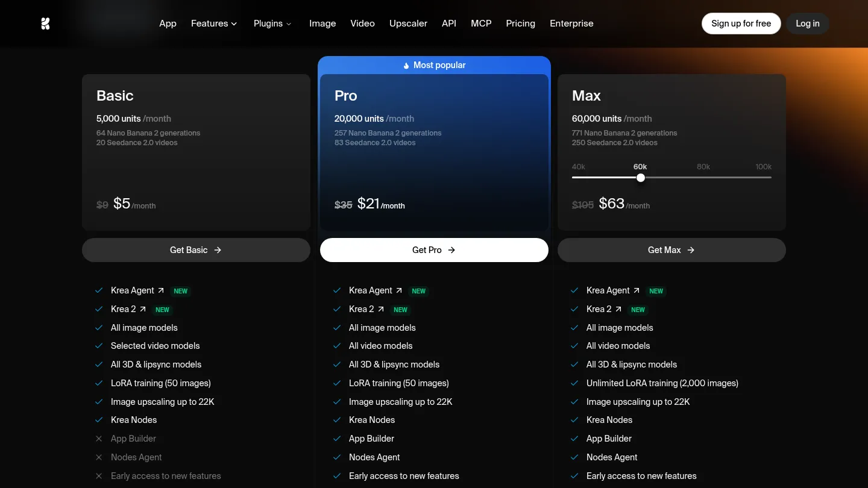
Task: Click the struck-through $105 price
Action: (x=583, y=205)
